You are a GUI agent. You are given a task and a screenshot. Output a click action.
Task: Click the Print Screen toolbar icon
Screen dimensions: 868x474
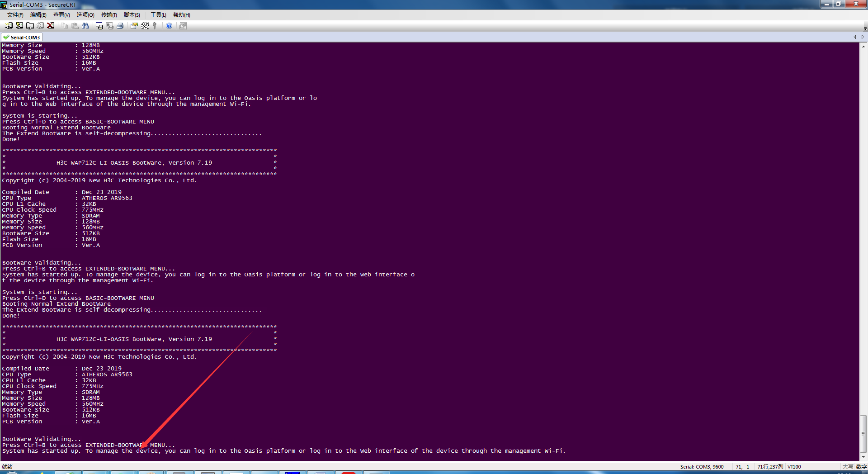99,26
